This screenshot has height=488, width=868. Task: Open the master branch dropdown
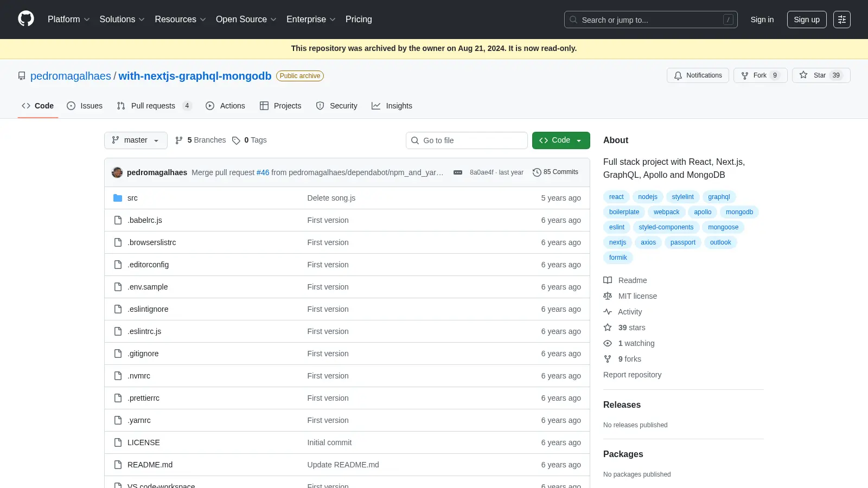pyautogui.click(x=136, y=140)
